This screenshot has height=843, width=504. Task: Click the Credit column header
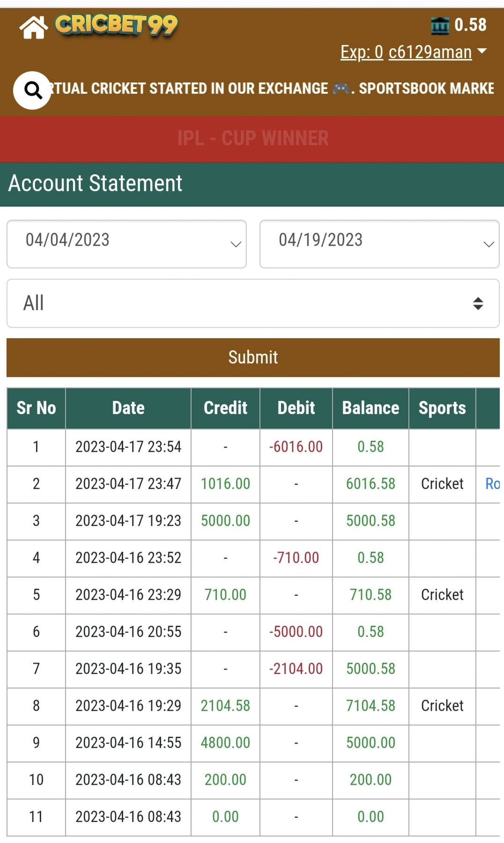pyautogui.click(x=225, y=408)
